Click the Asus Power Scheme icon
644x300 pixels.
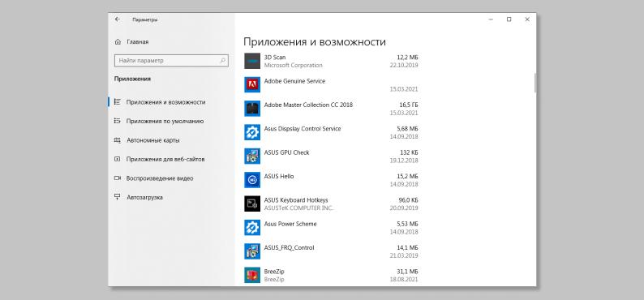tap(252, 228)
